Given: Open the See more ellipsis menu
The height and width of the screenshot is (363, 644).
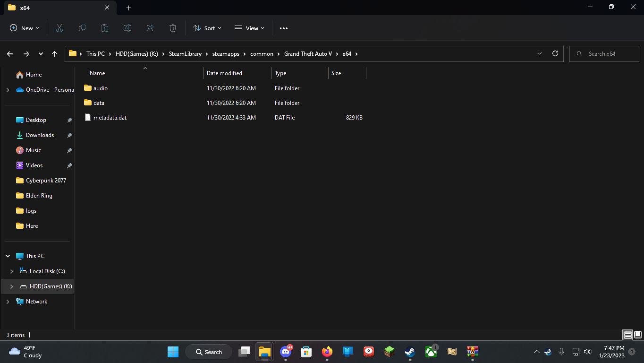Looking at the screenshot, I should coord(284,28).
